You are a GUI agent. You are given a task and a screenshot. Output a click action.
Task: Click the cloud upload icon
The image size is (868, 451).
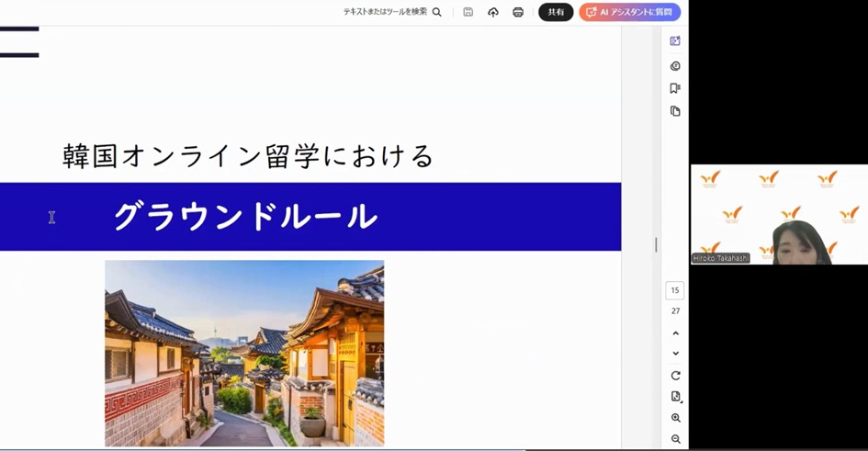tap(493, 12)
